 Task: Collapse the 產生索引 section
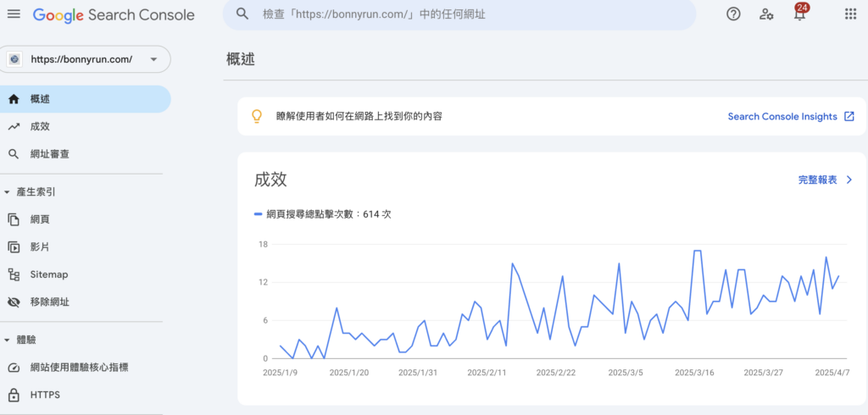click(7, 192)
